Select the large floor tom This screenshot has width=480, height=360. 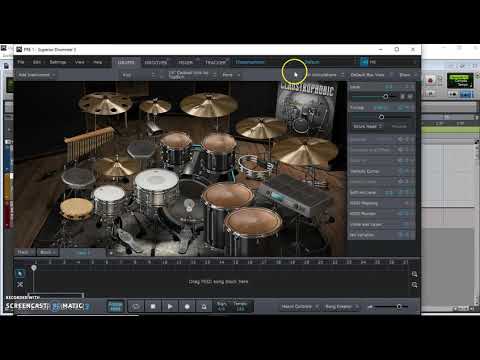coord(253,230)
